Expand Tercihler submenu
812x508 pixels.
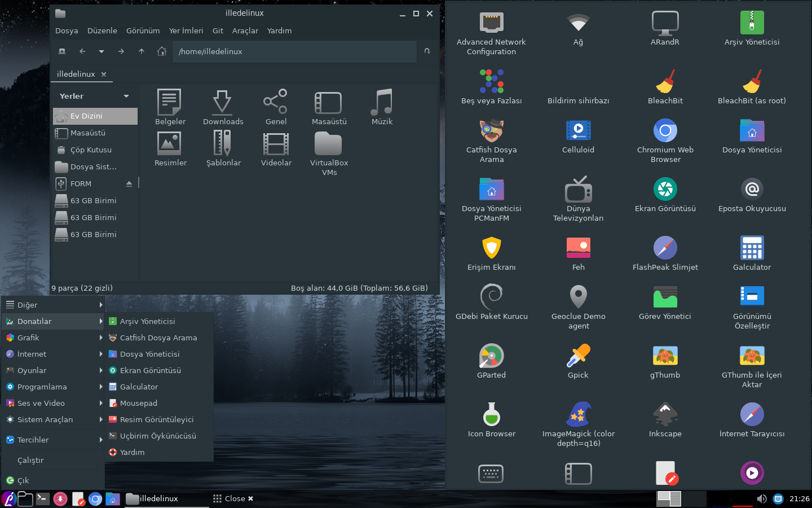click(54, 440)
